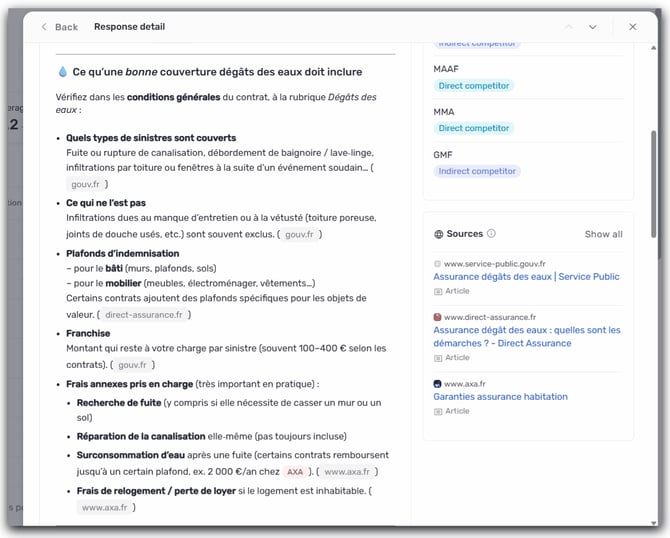This screenshot has width=670, height=538.
Task: Click www.direct-assurance.fr domain text
Action: (490, 317)
